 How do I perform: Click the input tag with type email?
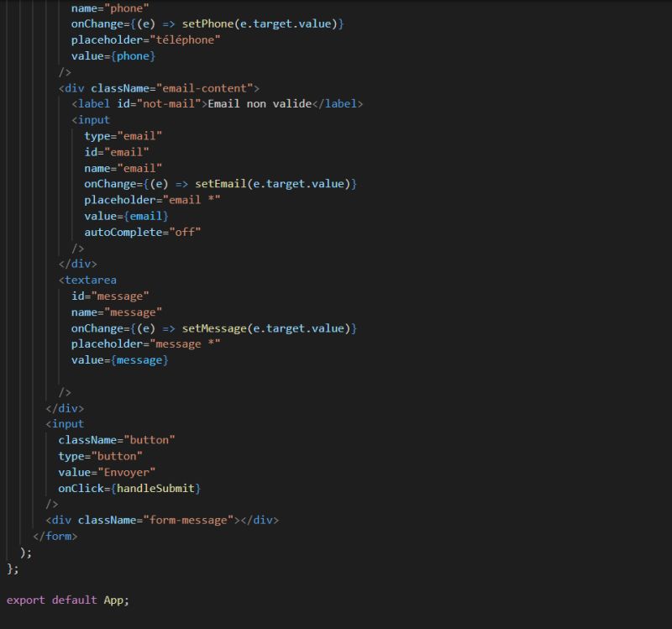pos(91,119)
